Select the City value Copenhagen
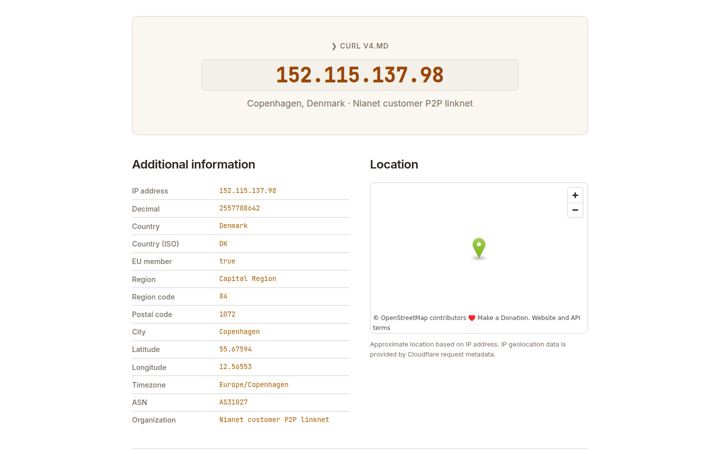 pyautogui.click(x=239, y=332)
